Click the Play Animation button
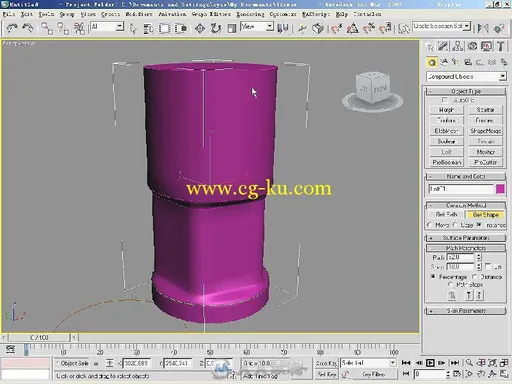 [x=430, y=363]
